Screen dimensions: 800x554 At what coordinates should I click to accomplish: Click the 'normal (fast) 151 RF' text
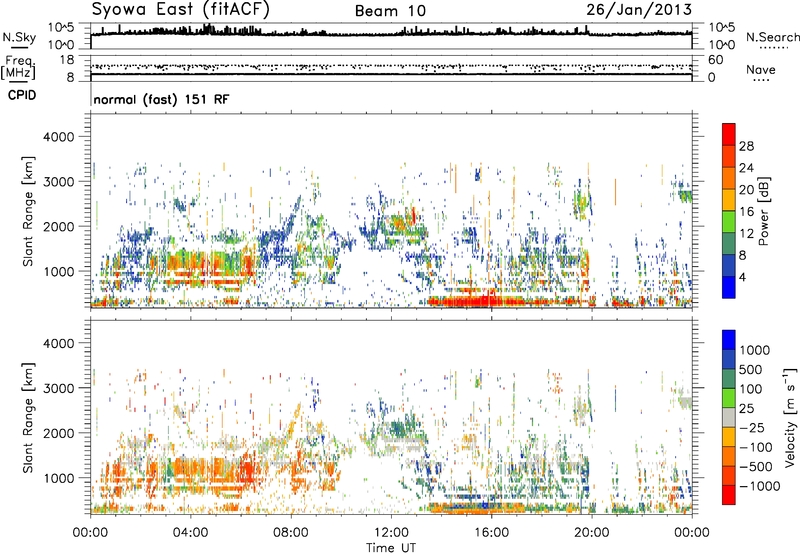161,99
